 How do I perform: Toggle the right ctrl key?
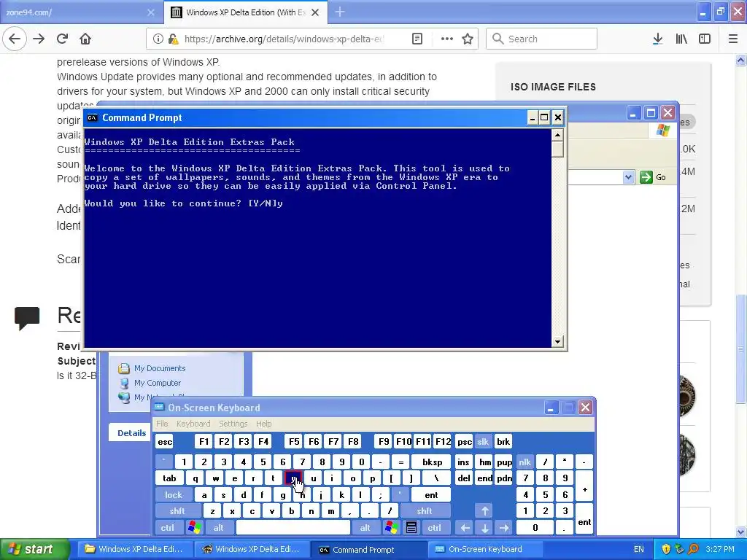pyautogui.click(x=435, y=528)
